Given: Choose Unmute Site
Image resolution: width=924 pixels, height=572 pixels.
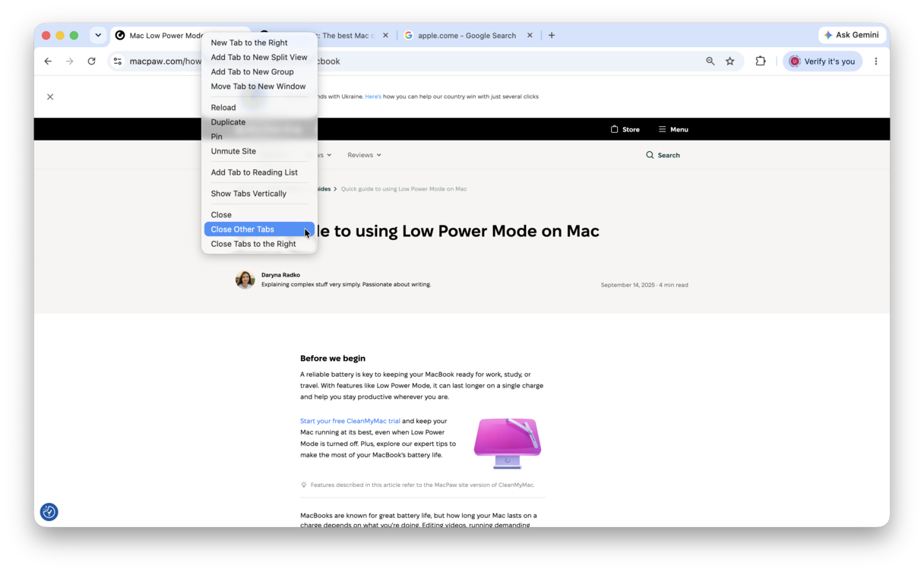Looking at the screenshot, I should pyautogui.click(x=259, y=151).
